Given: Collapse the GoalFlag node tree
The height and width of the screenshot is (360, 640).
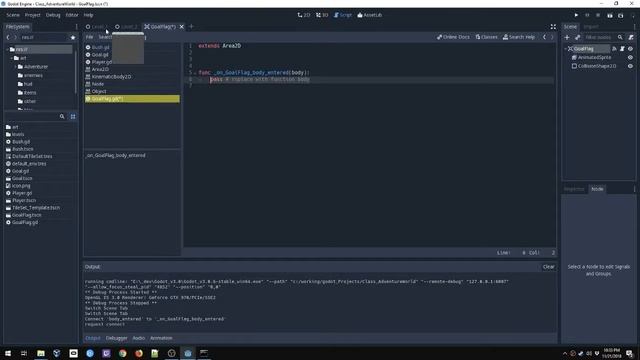Looking at the screenshot, I should tap(566, 49).
